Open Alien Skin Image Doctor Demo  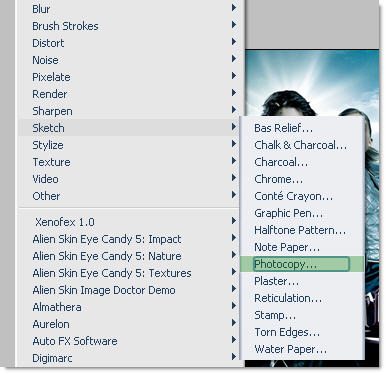tap(128, 290)
